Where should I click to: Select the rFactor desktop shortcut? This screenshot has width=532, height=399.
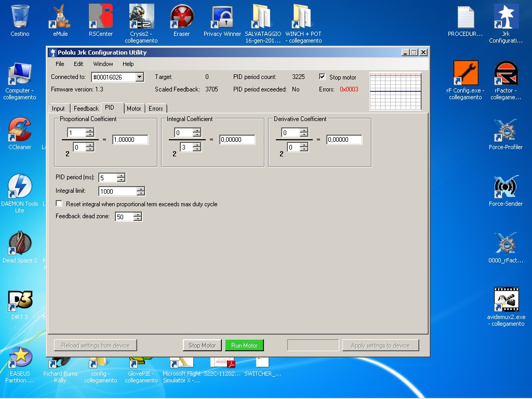pos(506,73)
